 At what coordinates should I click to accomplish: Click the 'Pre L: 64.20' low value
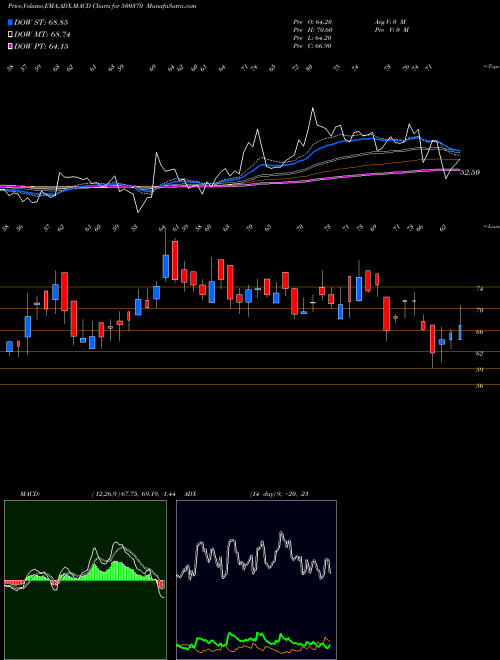(x=313, y=38)
